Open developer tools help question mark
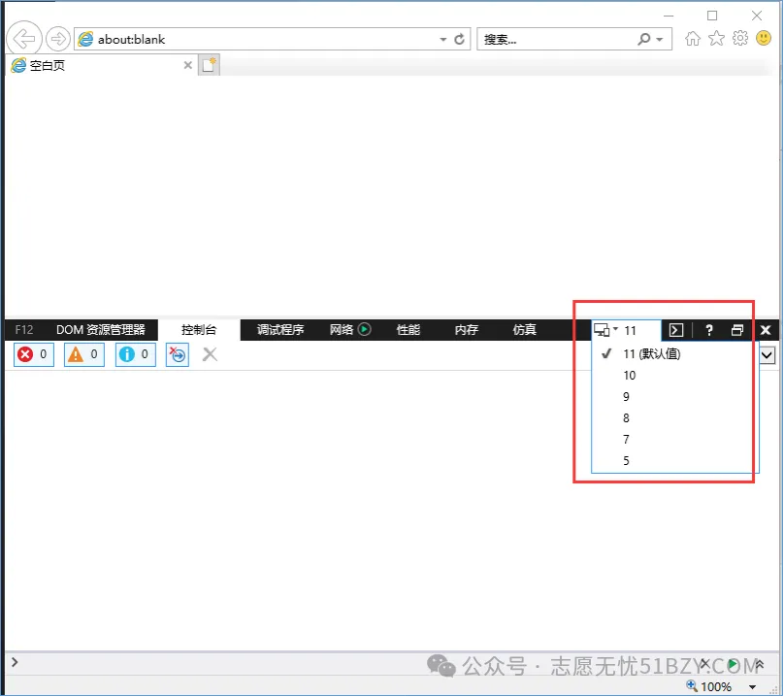The height and width of the screenshot is (697, 784). point(709,330)
